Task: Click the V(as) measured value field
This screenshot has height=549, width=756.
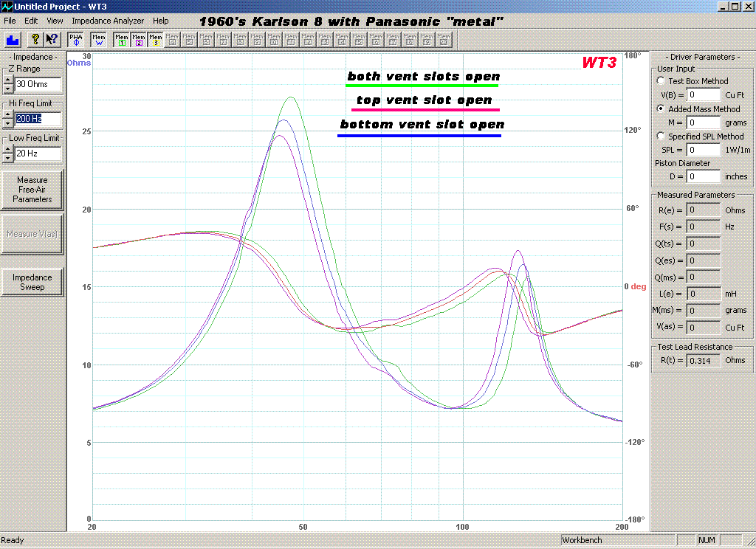Action: click(x=704, y=328)
